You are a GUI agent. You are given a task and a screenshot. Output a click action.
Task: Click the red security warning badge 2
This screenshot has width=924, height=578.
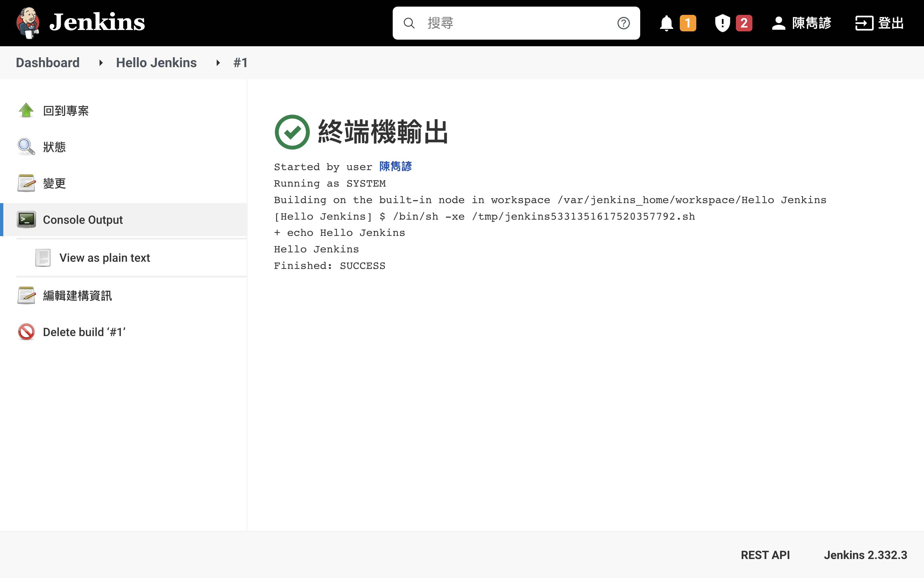pos(744,23)
